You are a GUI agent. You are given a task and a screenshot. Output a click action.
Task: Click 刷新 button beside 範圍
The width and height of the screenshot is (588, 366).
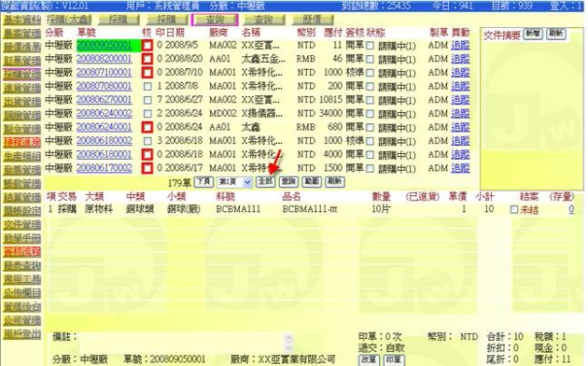tap(335, 182)
